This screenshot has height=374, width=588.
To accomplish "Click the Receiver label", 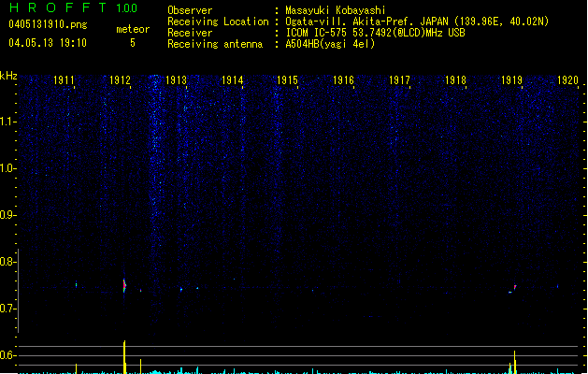I will pyautogui.click(x=190, y=33).
